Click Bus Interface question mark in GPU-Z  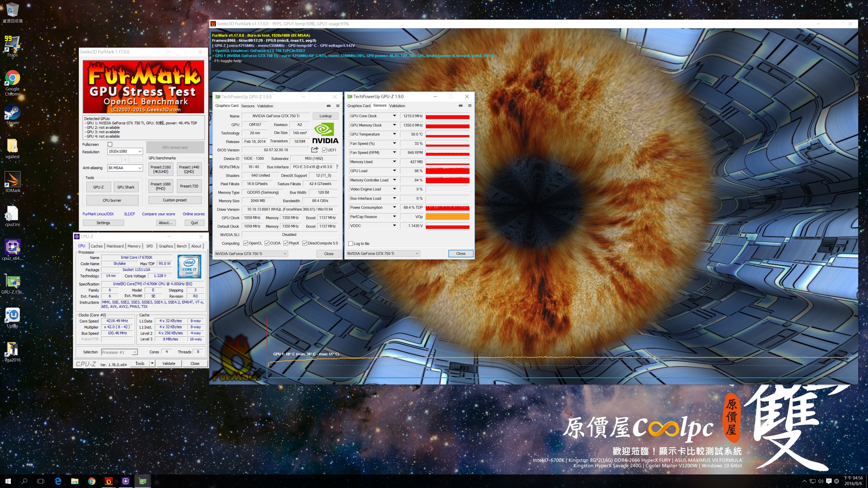(x=337, y=167)
